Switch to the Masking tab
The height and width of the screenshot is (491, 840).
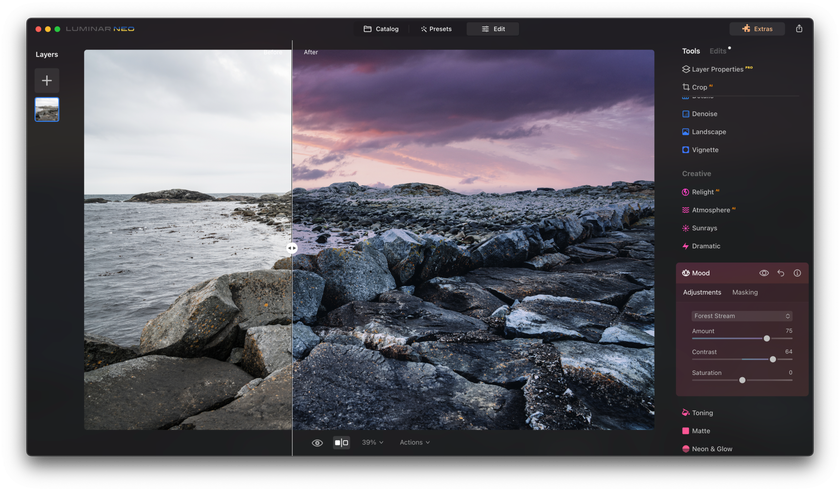coord(745,292)
